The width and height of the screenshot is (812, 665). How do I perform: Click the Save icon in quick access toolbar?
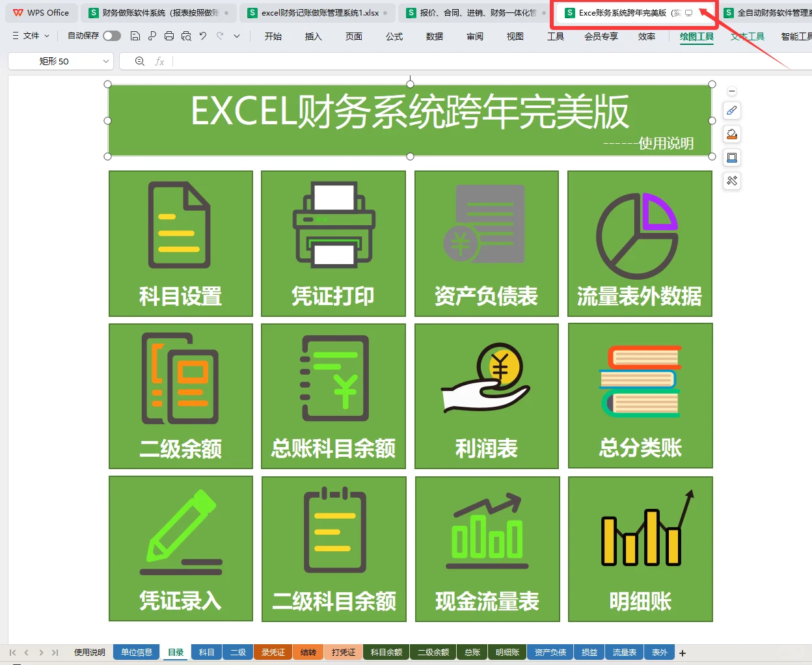(x=137, y=37)
